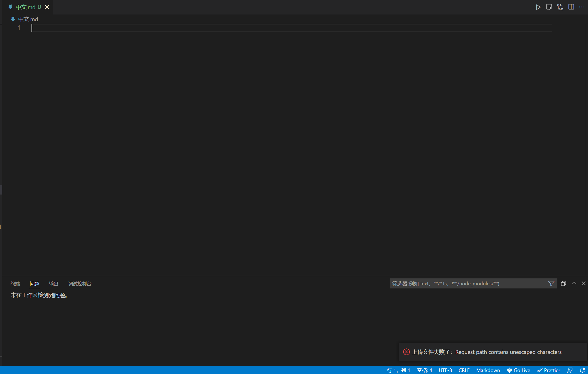Screen dimensions: 588x374
Task: Open the funnel filter options icon
Action: point(551,284)
